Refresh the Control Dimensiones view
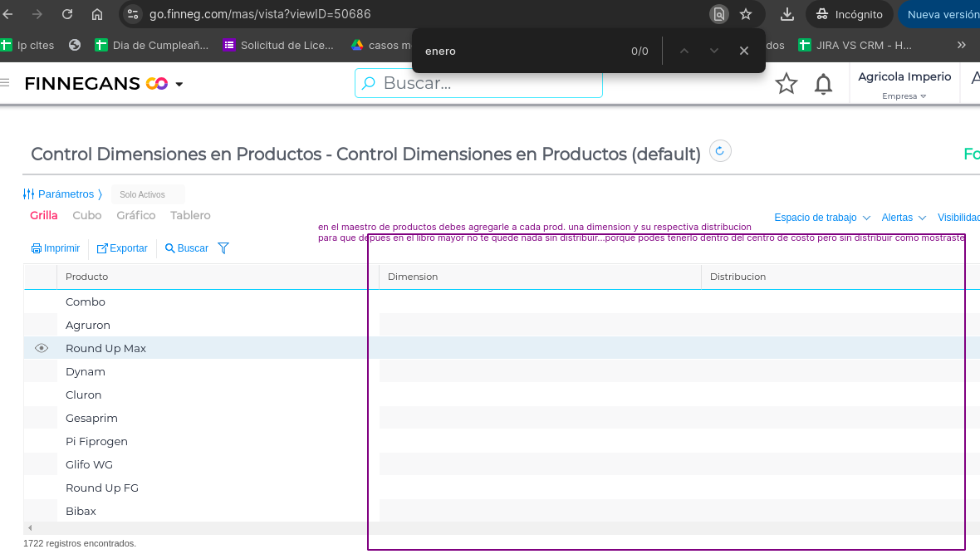 pyautogui.click(x=720, y=150)
